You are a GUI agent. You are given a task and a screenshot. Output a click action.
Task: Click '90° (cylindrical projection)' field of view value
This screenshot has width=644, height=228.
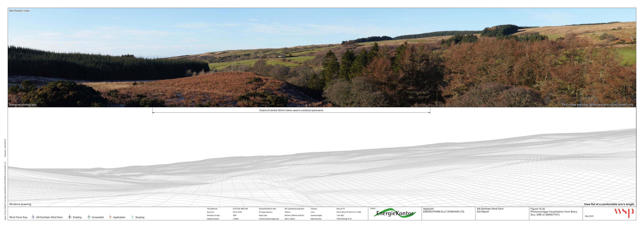point(294,209)
